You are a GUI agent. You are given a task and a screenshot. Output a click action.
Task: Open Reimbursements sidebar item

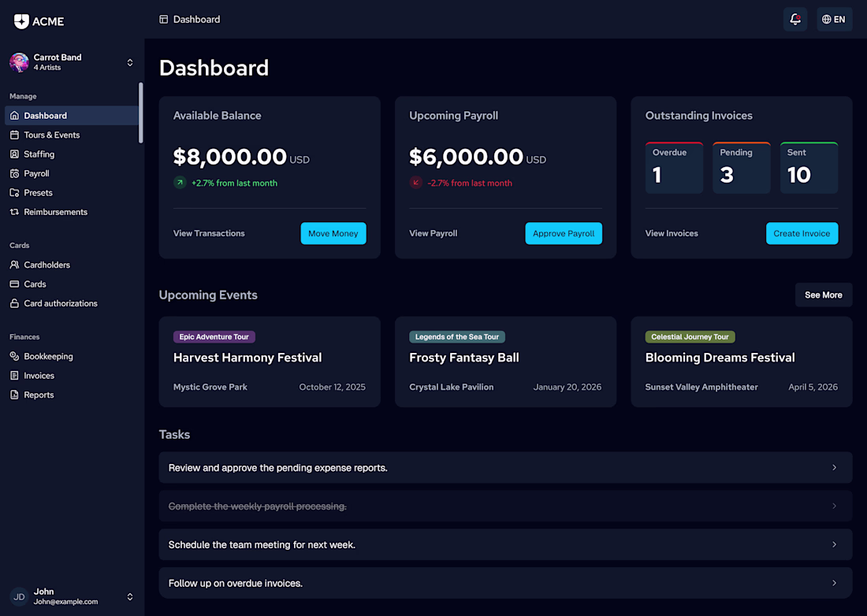(x=71, y=212)
